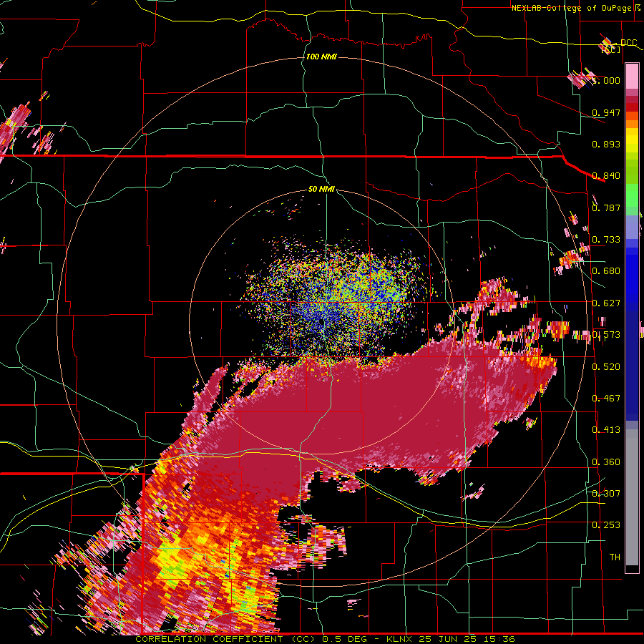Click the TH threshold label on the scale
Screen dimensions: 644x644
(615, 557)
